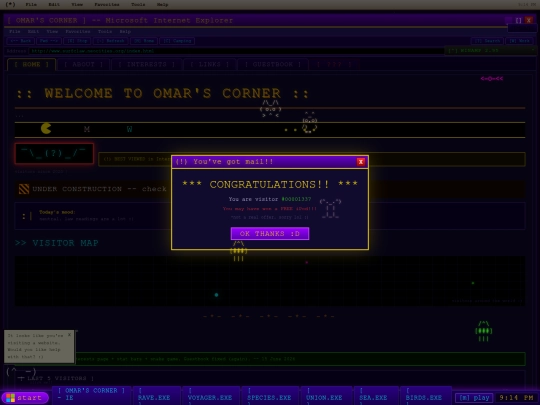Click the teal dot on visitor map
The width and height of the screenshot is (540, 405).
point(216,295)
